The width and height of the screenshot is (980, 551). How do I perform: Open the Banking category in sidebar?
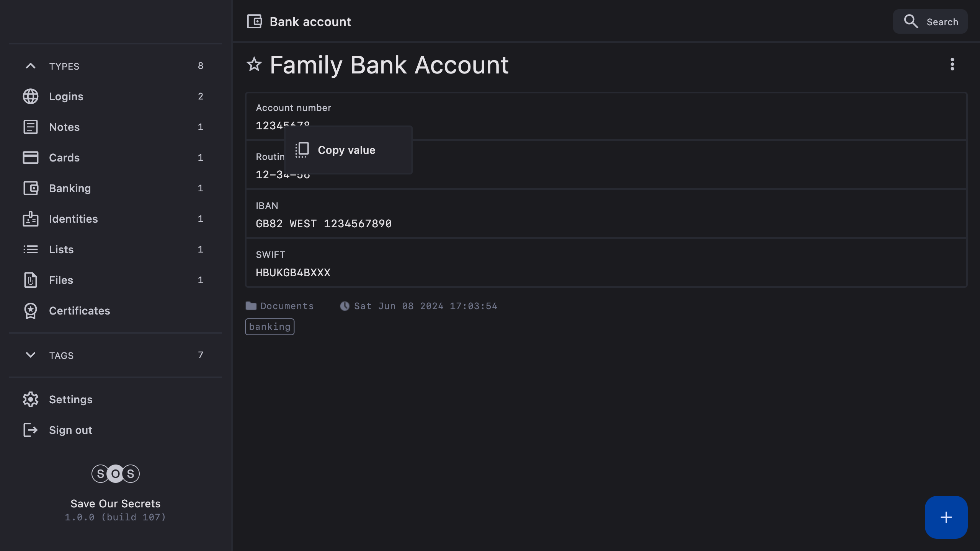coord(70,188)
